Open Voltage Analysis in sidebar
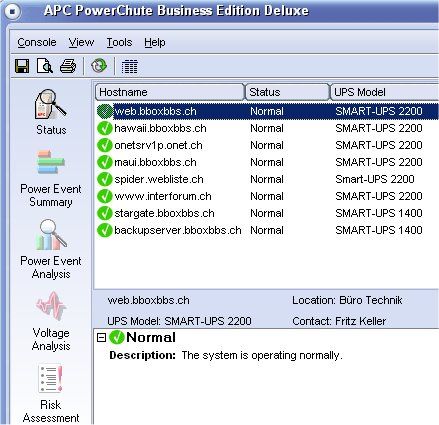439x425 pixels. coord(51,321)
